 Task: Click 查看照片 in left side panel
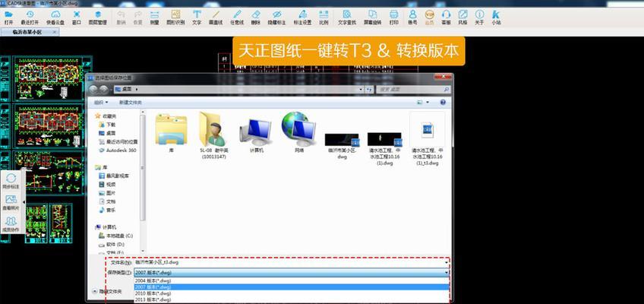tap(11, 202)
